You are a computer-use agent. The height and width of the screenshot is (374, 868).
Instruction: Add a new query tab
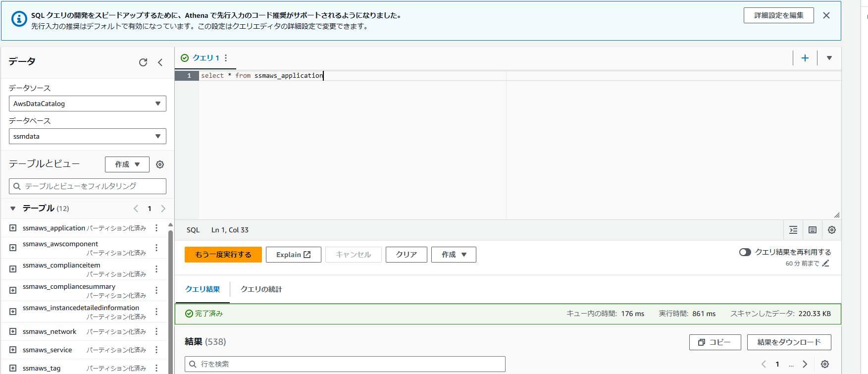point(805,58)
